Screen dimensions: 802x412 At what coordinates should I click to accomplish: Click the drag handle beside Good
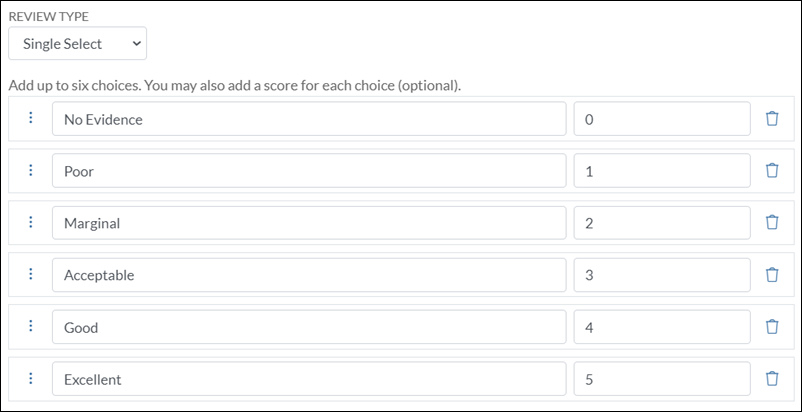(x=30, y=327)
